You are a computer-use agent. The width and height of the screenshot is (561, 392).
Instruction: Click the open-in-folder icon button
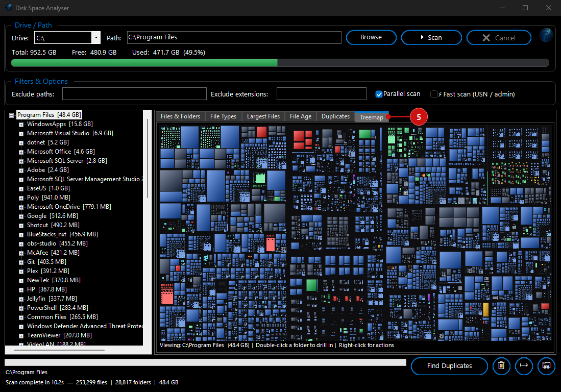tap(546, 366)
